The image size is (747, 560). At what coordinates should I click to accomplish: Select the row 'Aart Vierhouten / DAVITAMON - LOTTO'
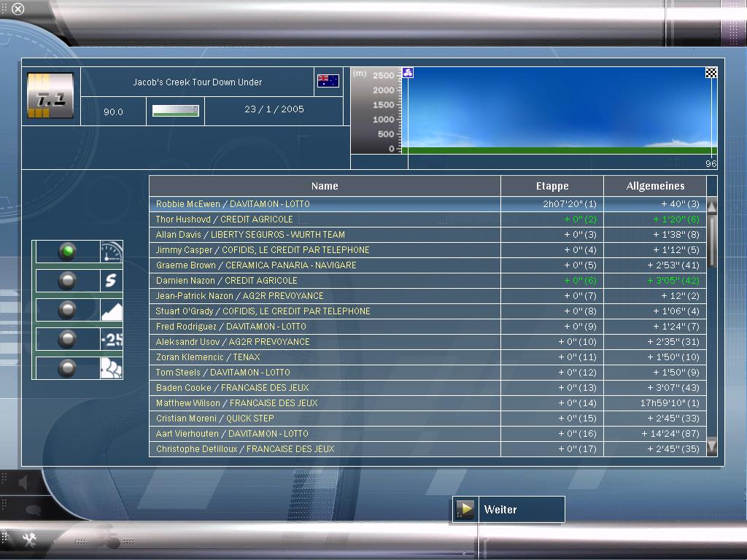point(427,433)
